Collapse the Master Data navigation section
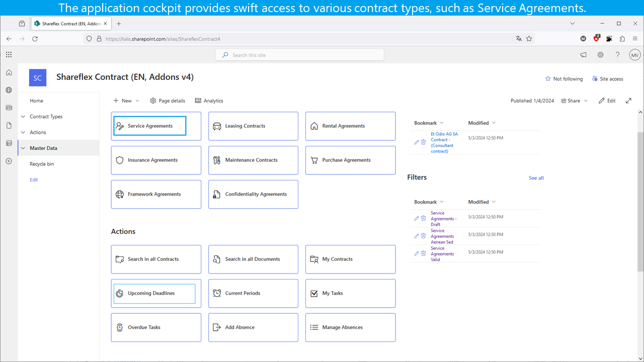 click(23, 148)
